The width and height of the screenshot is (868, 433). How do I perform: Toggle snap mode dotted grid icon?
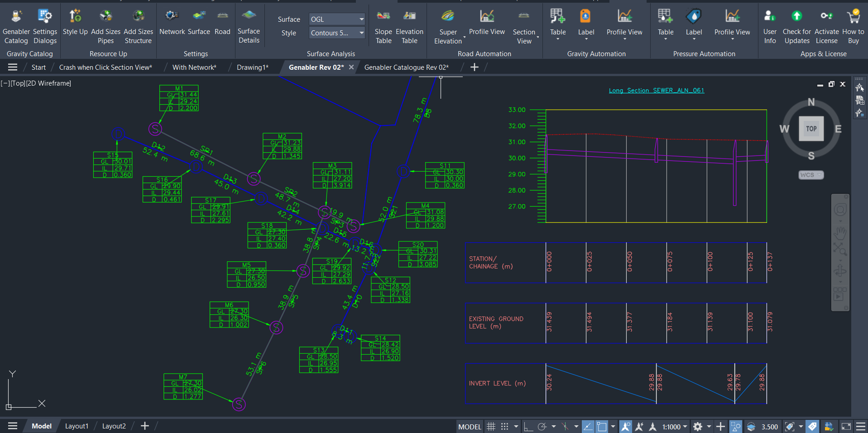pos(504,427)
